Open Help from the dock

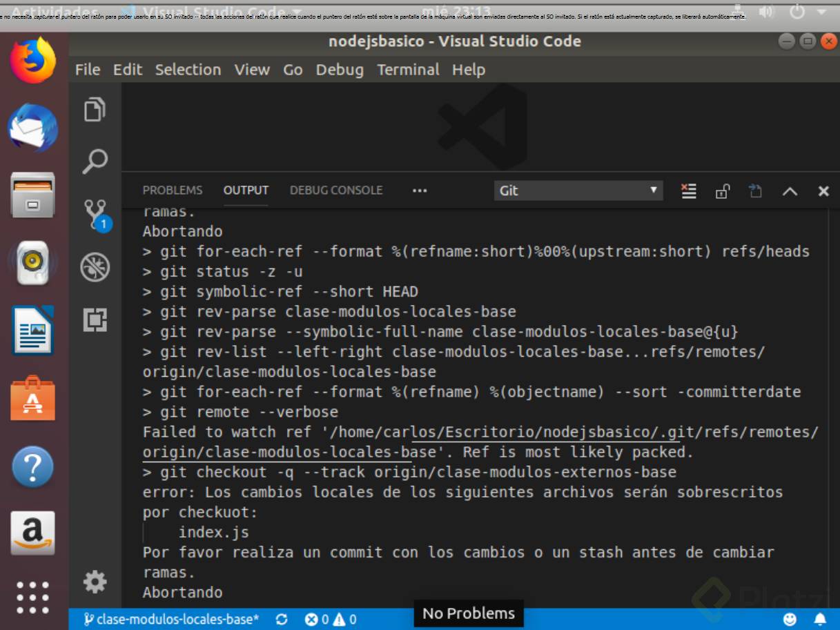coord(32,466)
